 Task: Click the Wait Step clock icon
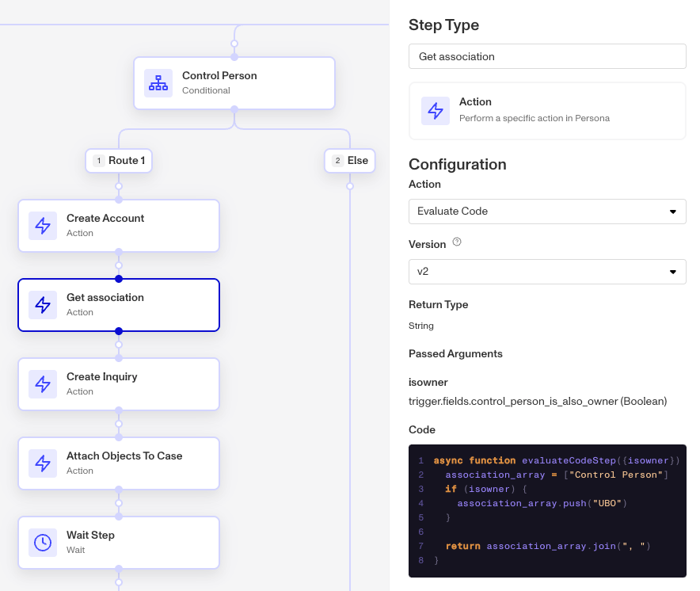(43, 543)
